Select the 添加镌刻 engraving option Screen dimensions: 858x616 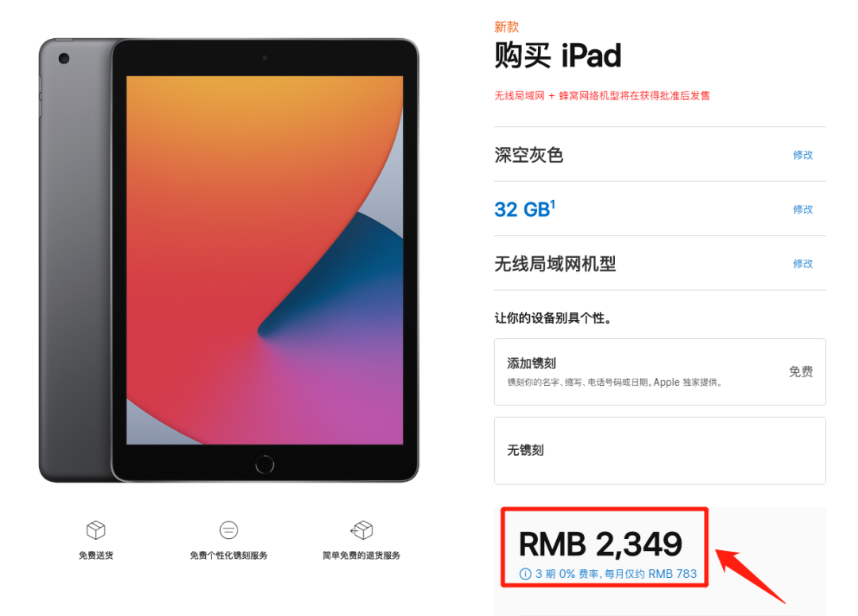point(660,372)
